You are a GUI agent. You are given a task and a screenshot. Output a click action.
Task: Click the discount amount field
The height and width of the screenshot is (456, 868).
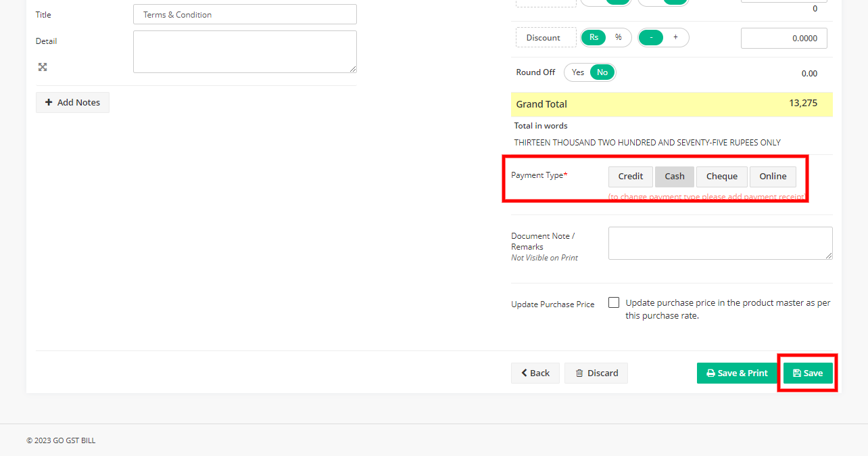783,39
